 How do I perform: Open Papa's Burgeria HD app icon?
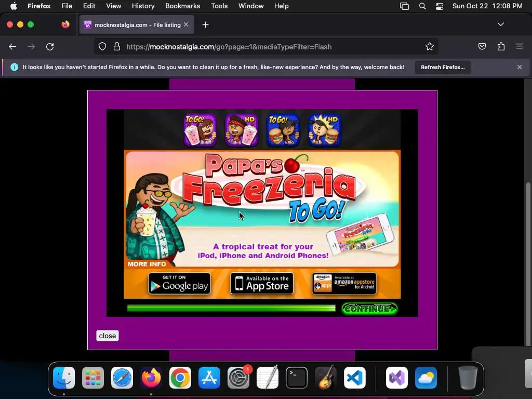(324, 130)
